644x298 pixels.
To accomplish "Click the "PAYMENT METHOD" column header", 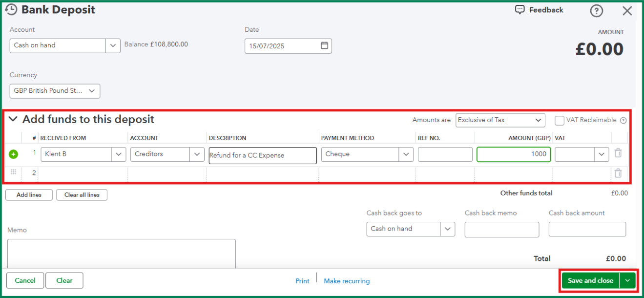I will [x=348, y=138].
